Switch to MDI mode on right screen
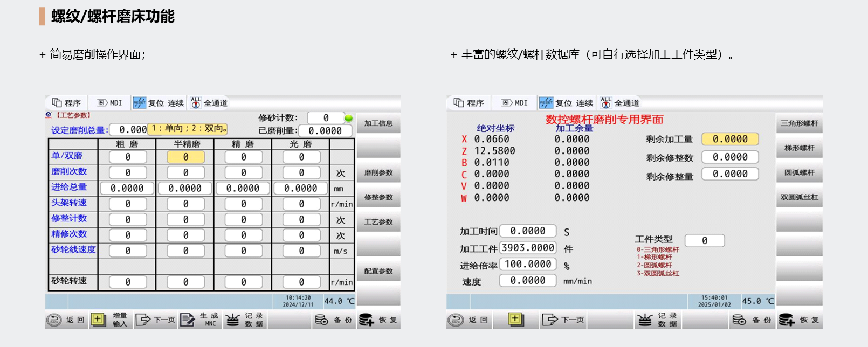Viewport: 868px width, 347px height. pos(515,103)
